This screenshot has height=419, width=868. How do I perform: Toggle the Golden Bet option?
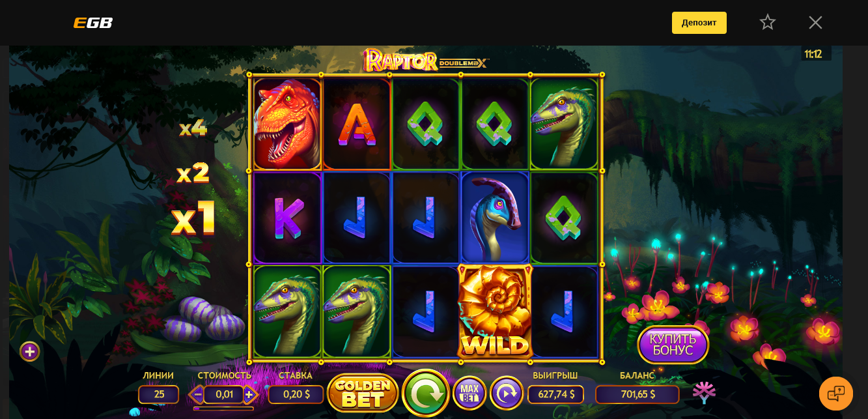pyautogui.click(x=363, y=393)
